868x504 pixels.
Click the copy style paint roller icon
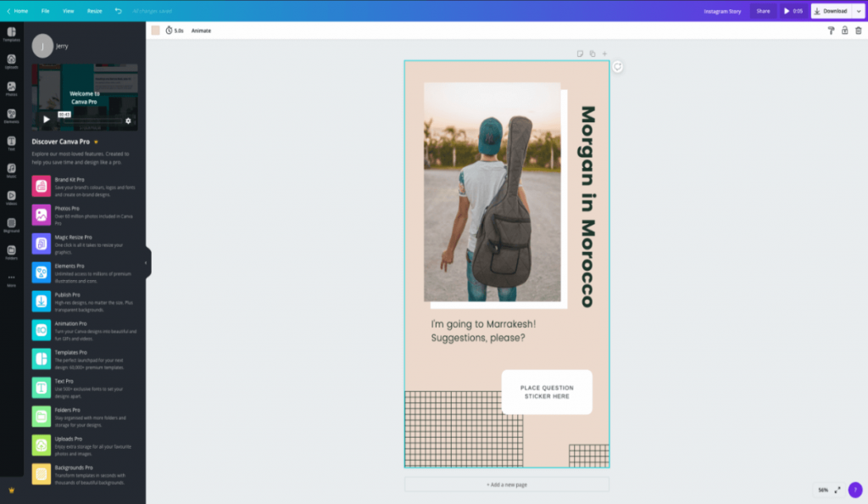tap(831, 31)
